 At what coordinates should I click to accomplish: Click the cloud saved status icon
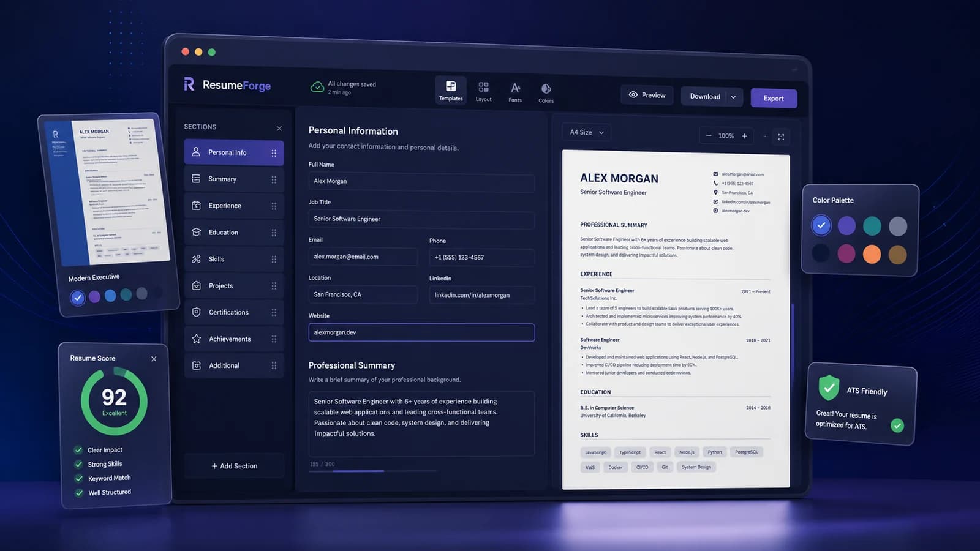click(317, 87)
